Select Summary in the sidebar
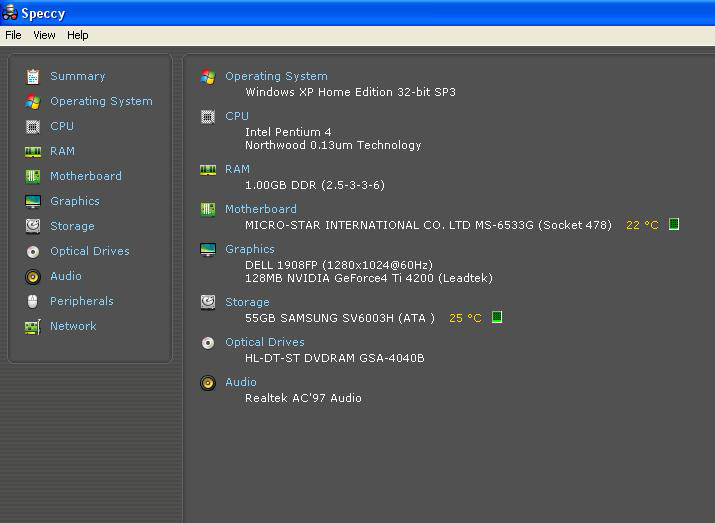The image size is (715, 523). pos(78,76)
